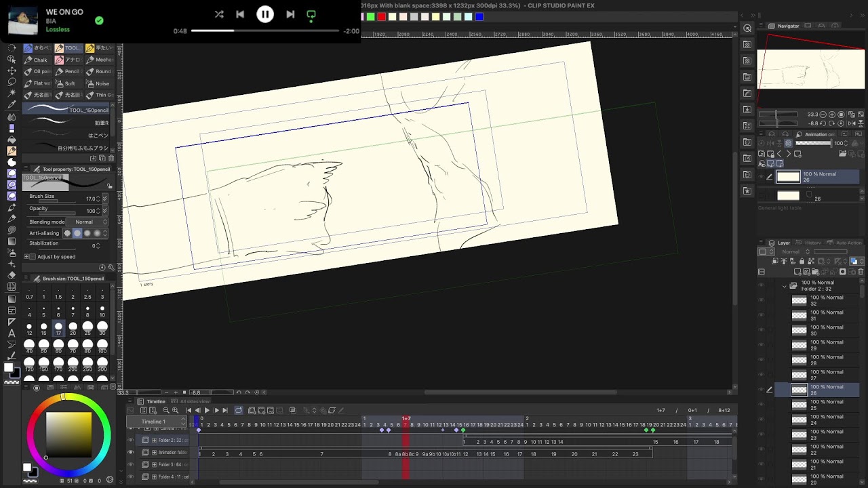Select the green swatch in the command bar

click(x=371, y=17)
